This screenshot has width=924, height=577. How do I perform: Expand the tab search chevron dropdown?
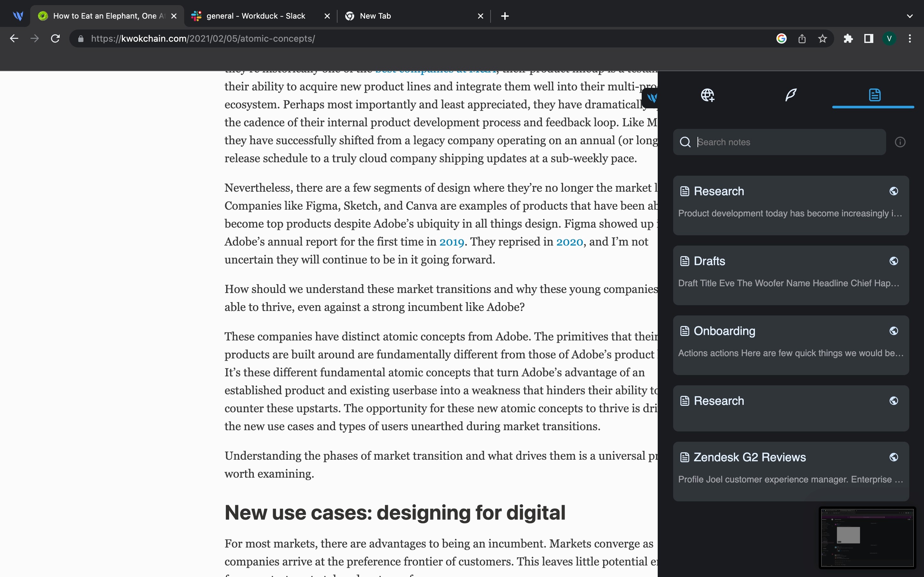coord(910,16)
